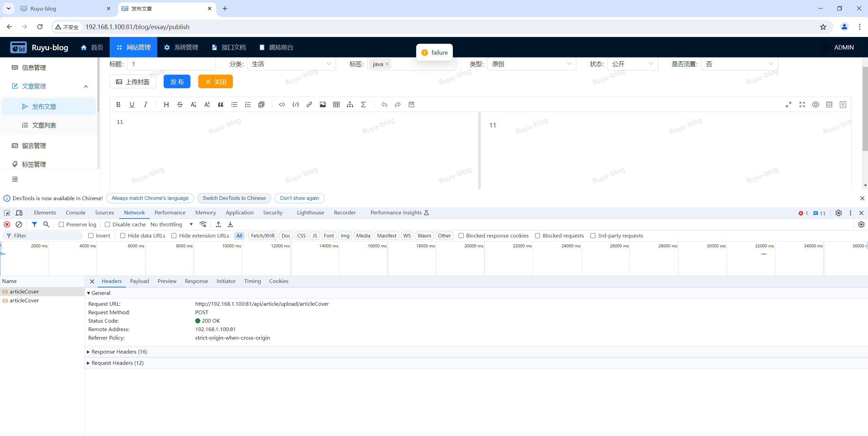Enable the Preserve log checkbox

click(61, 224)
